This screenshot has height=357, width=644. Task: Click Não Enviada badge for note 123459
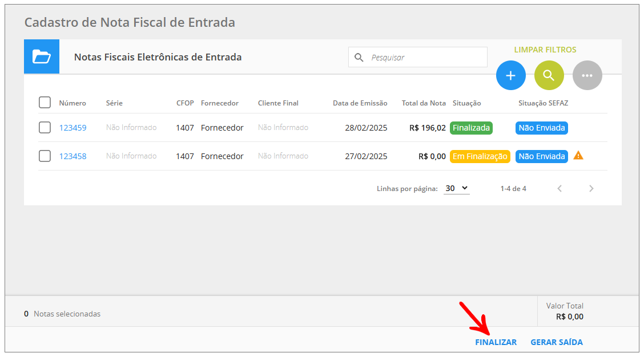pos(542,128)
